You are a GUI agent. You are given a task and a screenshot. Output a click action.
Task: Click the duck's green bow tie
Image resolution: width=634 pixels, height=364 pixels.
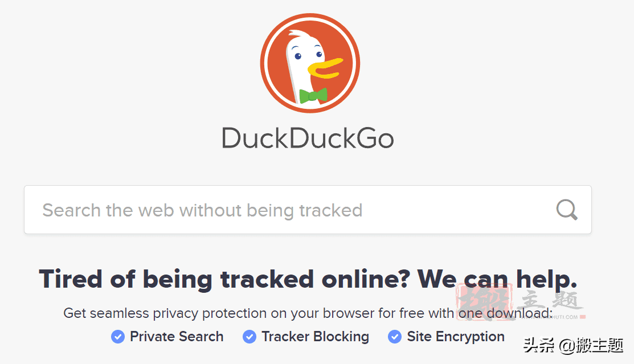coord(313,96)
